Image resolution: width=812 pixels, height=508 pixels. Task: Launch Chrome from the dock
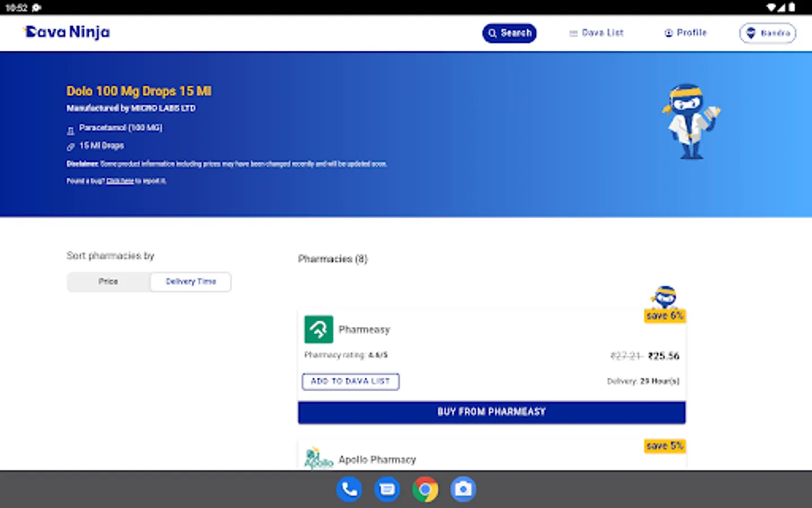(425, 489)
